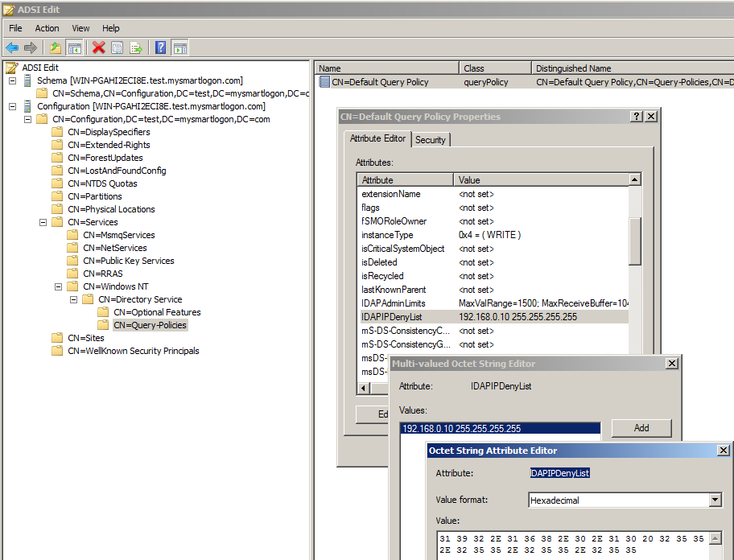This screenshot has width=734, height=560.
Task: Collapse the Configuration server node
Action: point(13,106)
